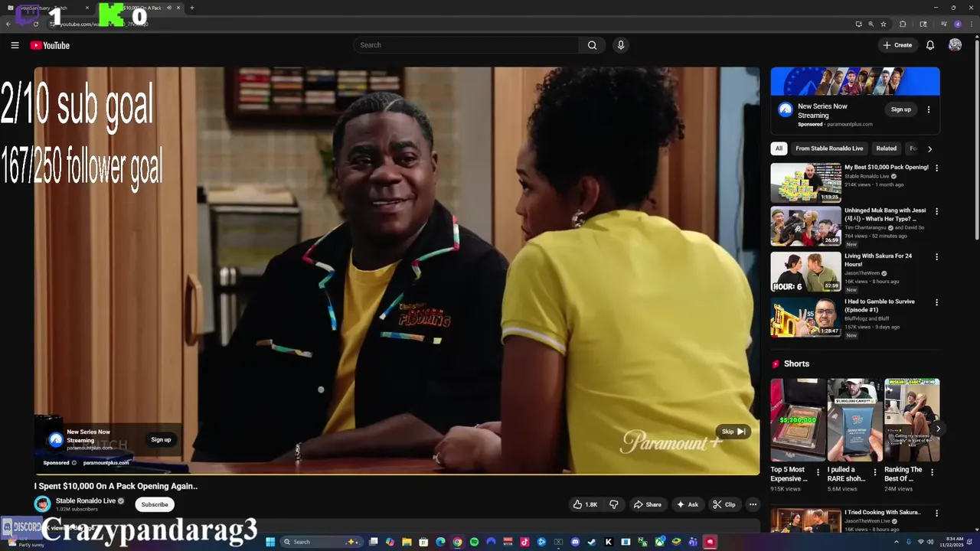Open Stable Ronaldo Live channel name link
The height and width of the screenshot is (551, 980).
click(86, 500)
